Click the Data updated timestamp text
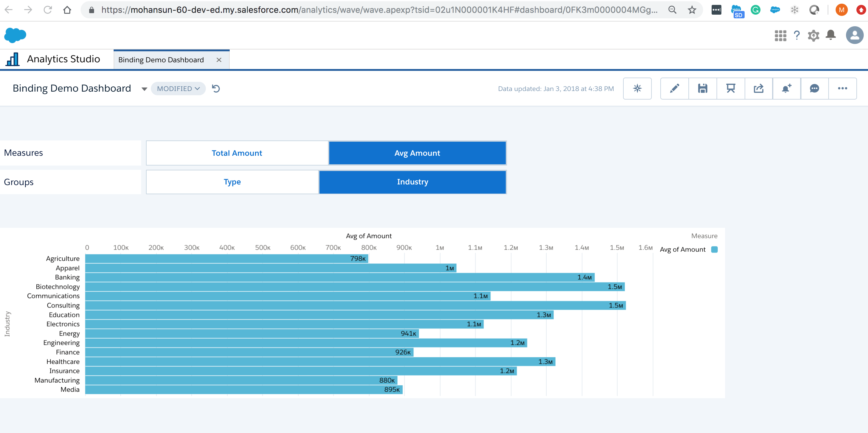This screenshot has width=868, height=433. point(556,89)
